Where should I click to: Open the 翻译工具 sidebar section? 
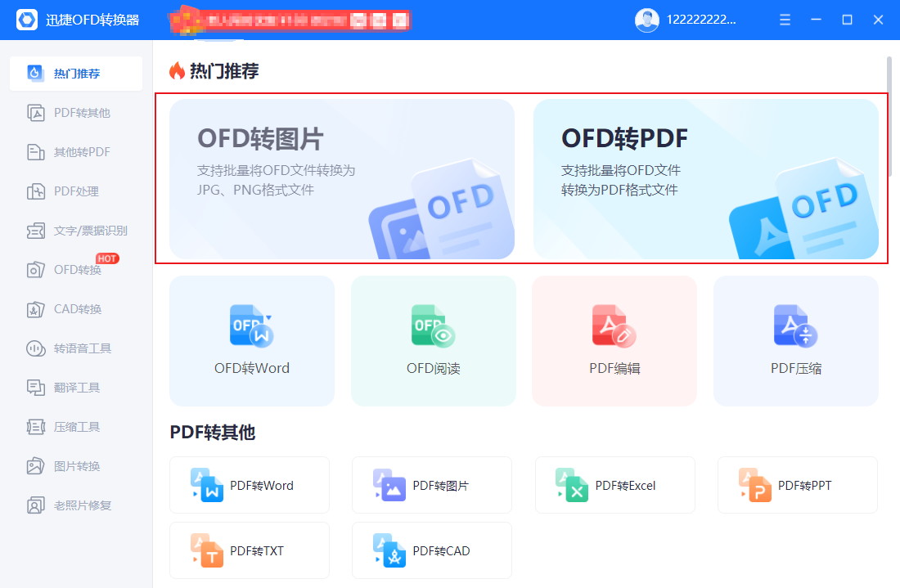[75, 387]
